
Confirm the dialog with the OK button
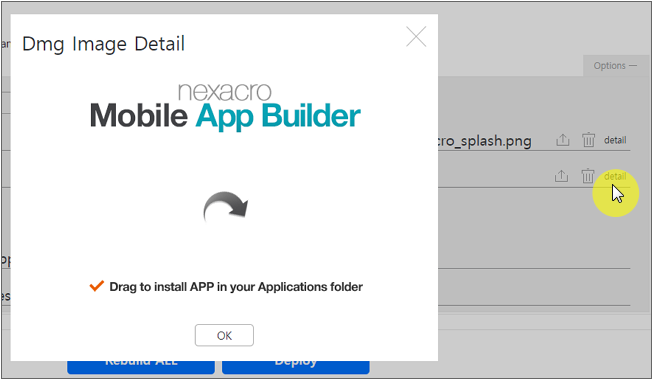tap(224, 335)
